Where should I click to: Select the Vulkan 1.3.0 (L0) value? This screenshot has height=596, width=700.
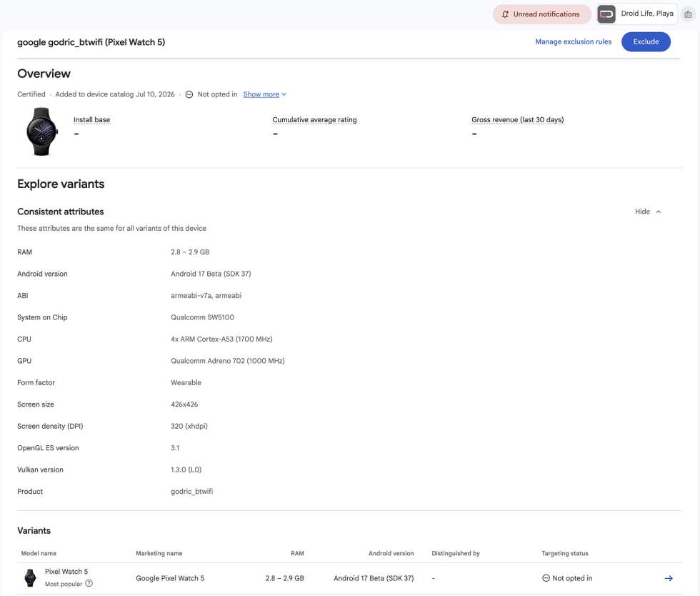tap(186, 470)
